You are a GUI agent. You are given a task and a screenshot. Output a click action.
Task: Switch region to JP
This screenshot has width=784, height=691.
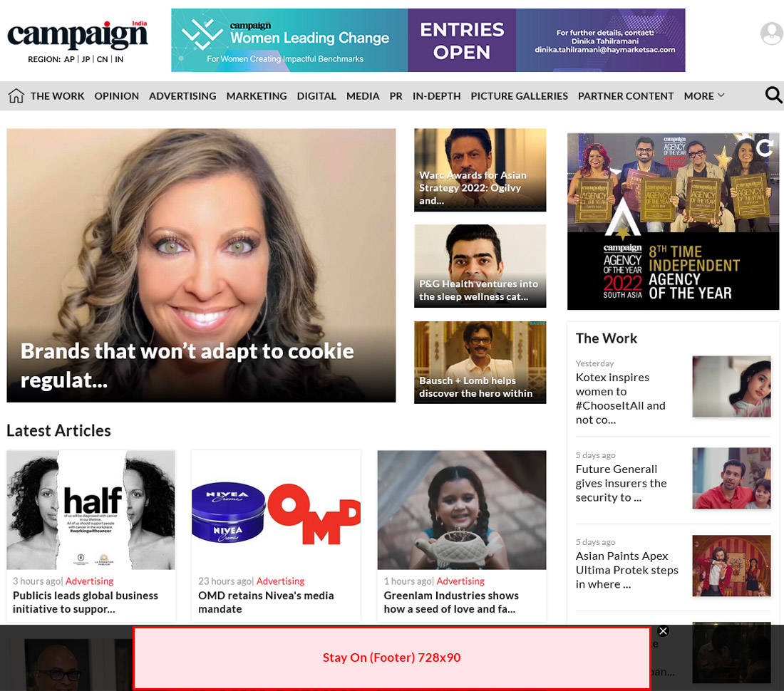point(86,59)
